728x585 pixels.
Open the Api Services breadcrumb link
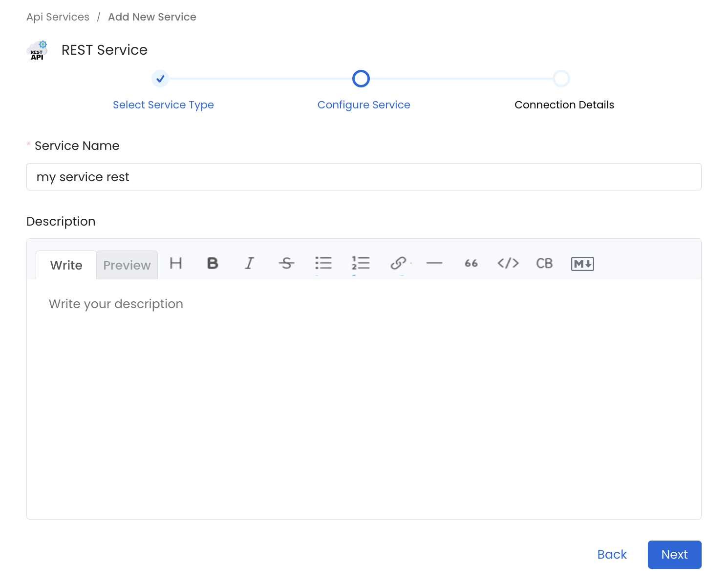coord(58,17)
